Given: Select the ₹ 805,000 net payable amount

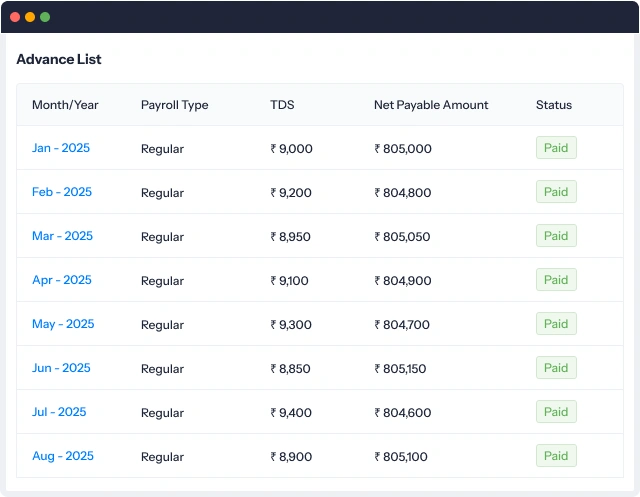Looking at the screenshot, I should [403, 149].
